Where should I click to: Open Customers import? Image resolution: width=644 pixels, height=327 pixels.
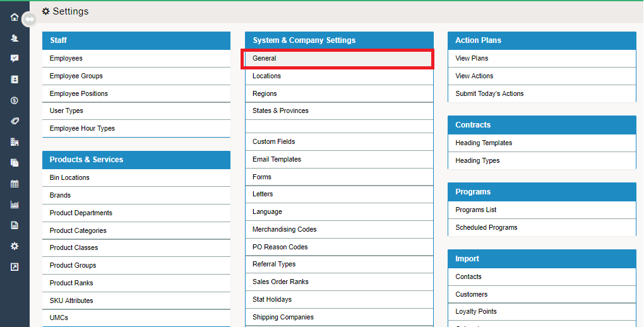click(542, 295)
